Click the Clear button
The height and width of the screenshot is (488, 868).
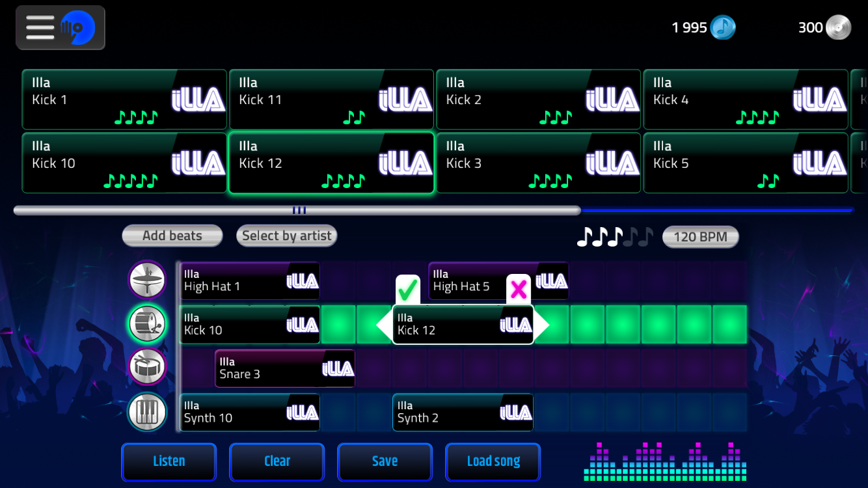click(x=277, y=462)
